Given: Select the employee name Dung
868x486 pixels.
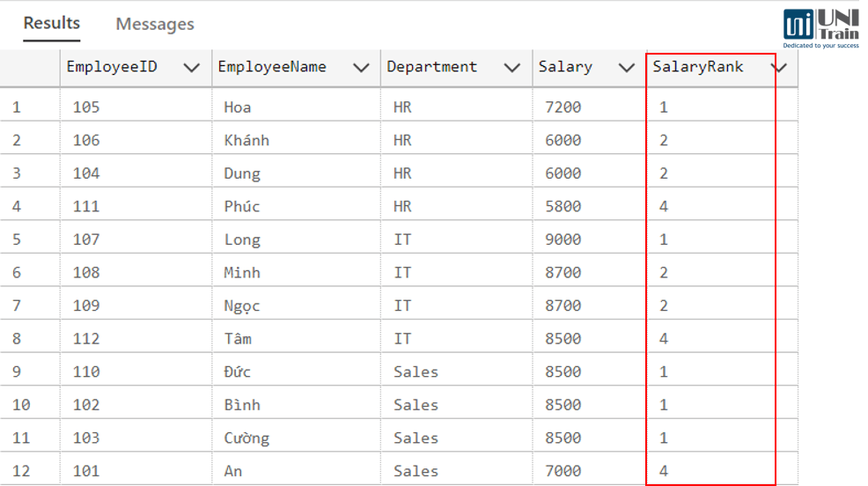Looking at the screenshot, I should pos(242,173).
